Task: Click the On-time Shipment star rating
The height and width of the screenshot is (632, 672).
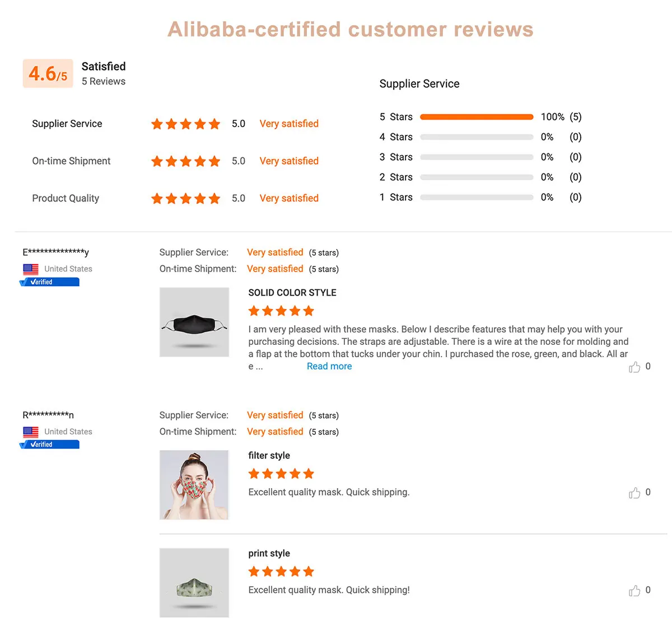Action: tap(185, 161)
